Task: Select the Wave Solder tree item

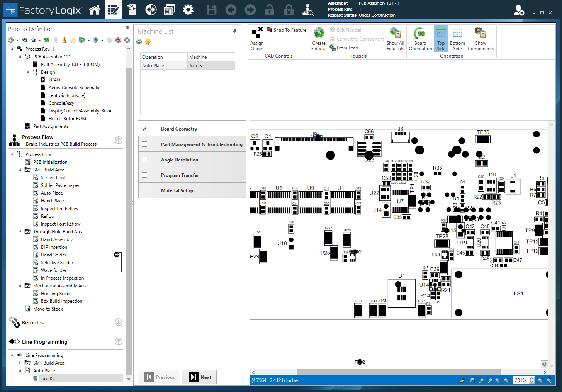Action: click(54, 270)
